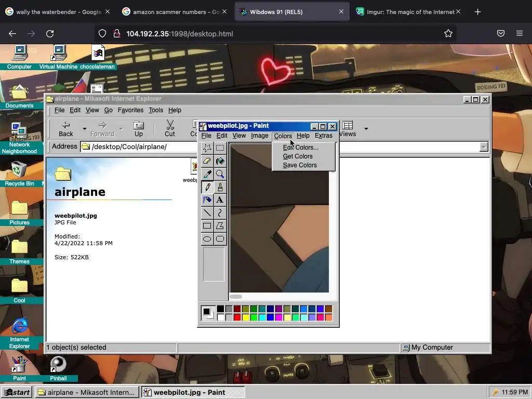Open the Internet Explorer desktop icon
Screen dimensions: 532x399
(19, 333)
